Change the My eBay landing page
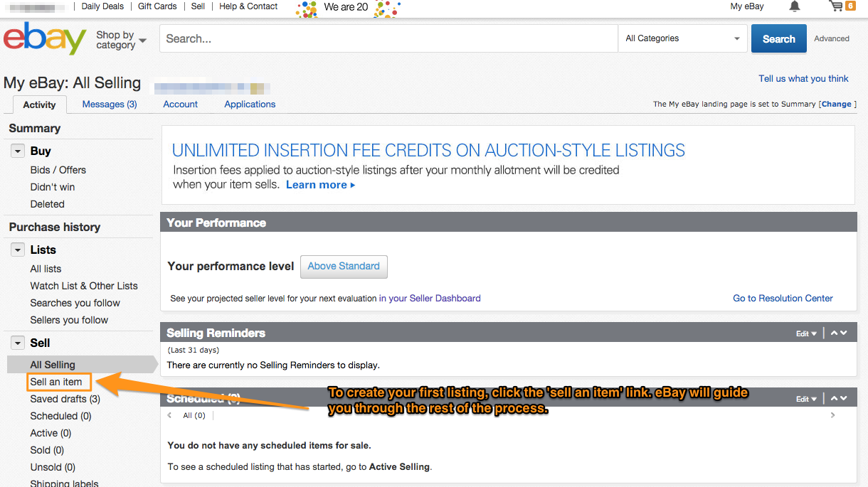The width and height of the screenshot is (868, 487). click(x=837, y=104)
